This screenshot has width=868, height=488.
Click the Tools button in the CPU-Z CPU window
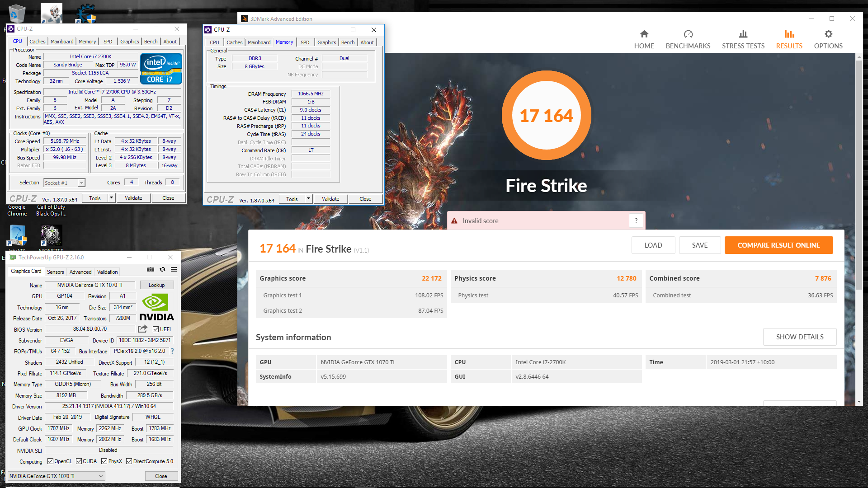[95, 198]
